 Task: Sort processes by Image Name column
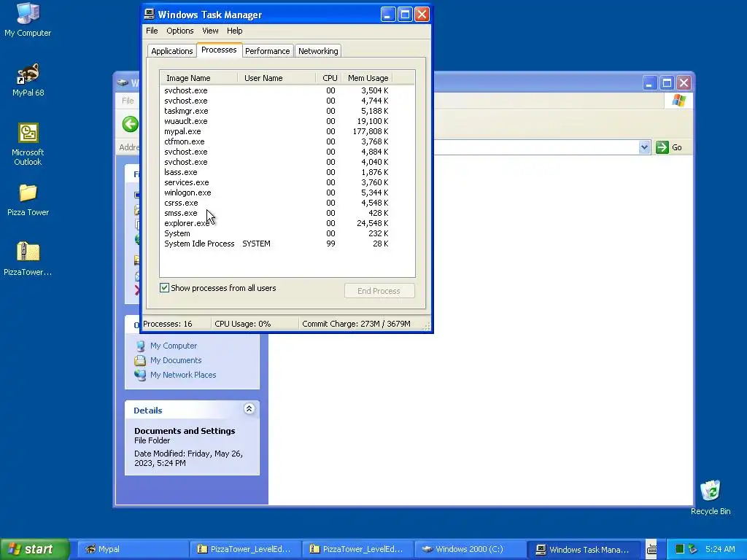pyautogui.click(x=198, y=78)
